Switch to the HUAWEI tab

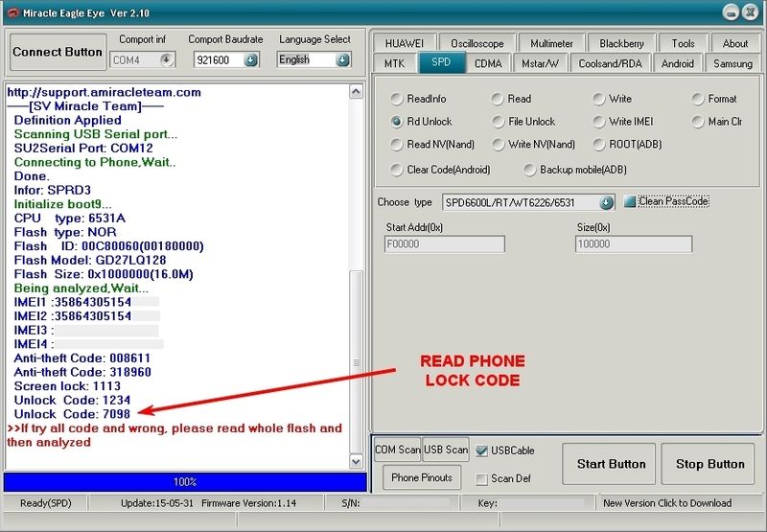click(404, 43)
